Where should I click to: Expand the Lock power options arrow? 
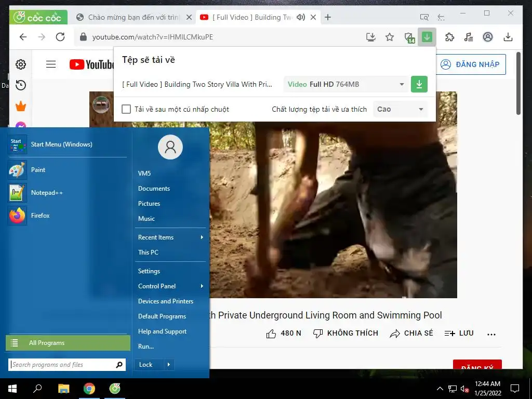coord(169,365)
